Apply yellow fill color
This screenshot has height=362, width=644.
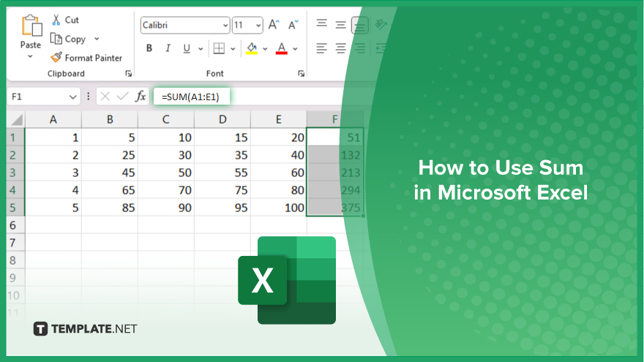251,48
